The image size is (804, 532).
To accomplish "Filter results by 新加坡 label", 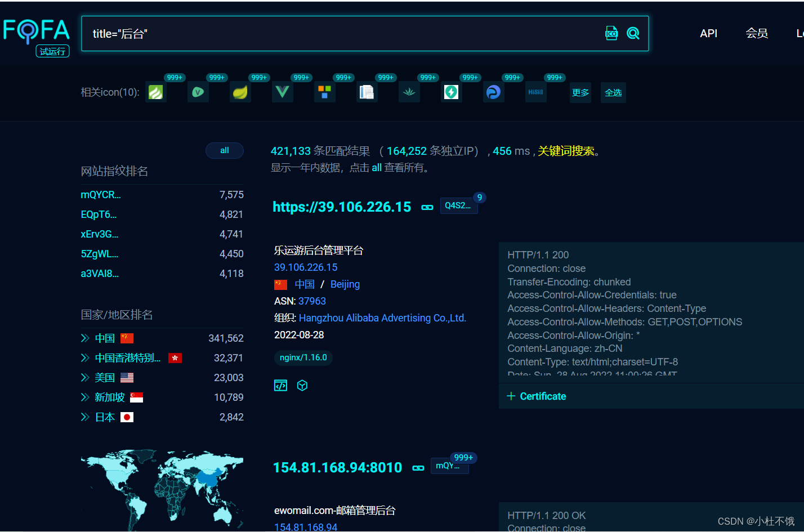I will coord(110,397).
